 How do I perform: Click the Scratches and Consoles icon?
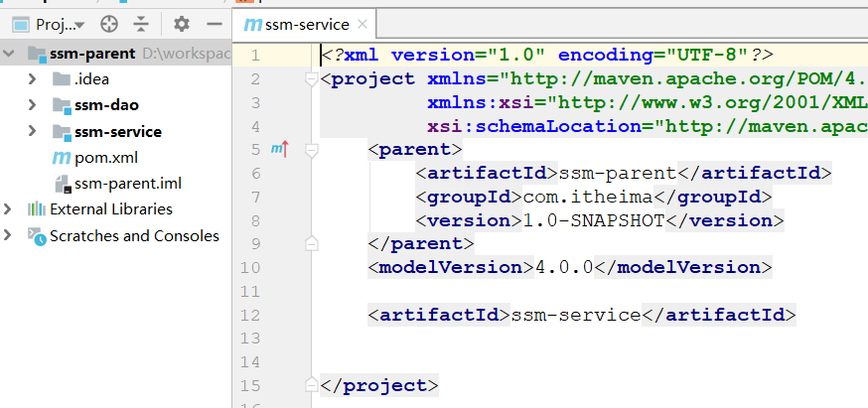point(37,236)
